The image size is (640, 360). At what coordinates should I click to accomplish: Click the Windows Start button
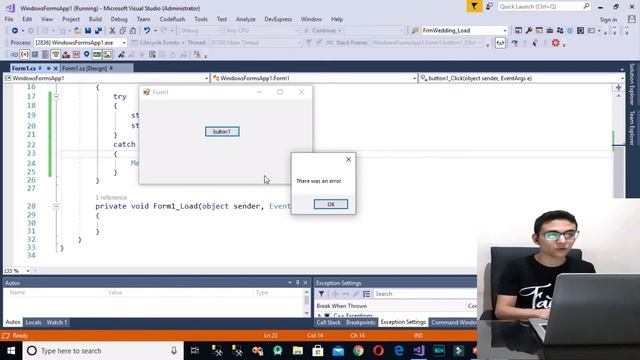click(x=11, y=351)
